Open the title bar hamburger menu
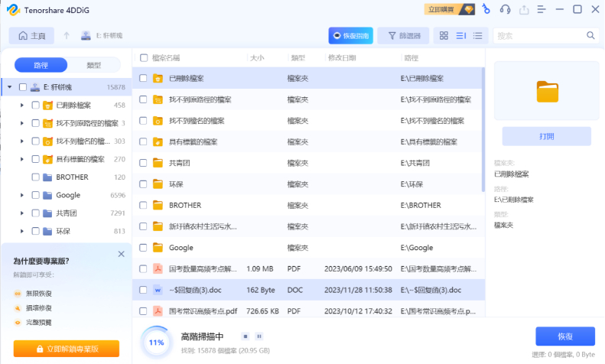The height and width of the screenshot is (364, 605). (x=542, y=9)
